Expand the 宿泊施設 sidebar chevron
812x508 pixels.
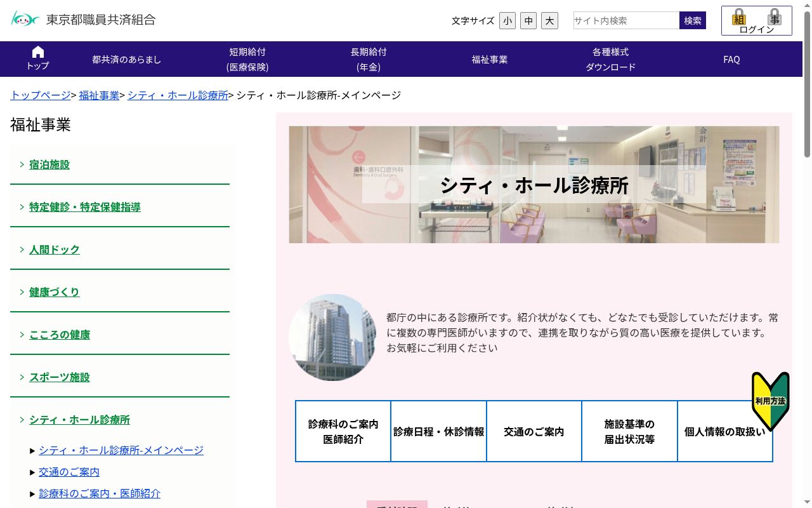click(x=22, y=164)
